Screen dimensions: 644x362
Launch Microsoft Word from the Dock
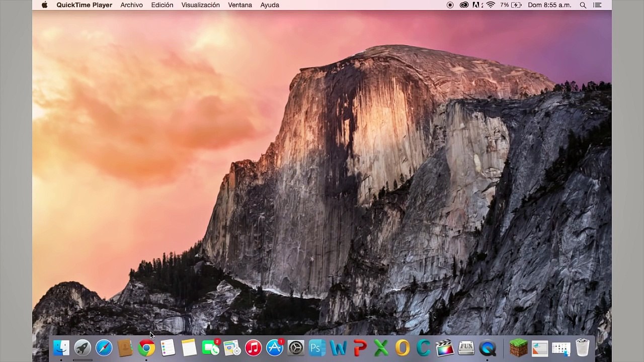(339, 348)
